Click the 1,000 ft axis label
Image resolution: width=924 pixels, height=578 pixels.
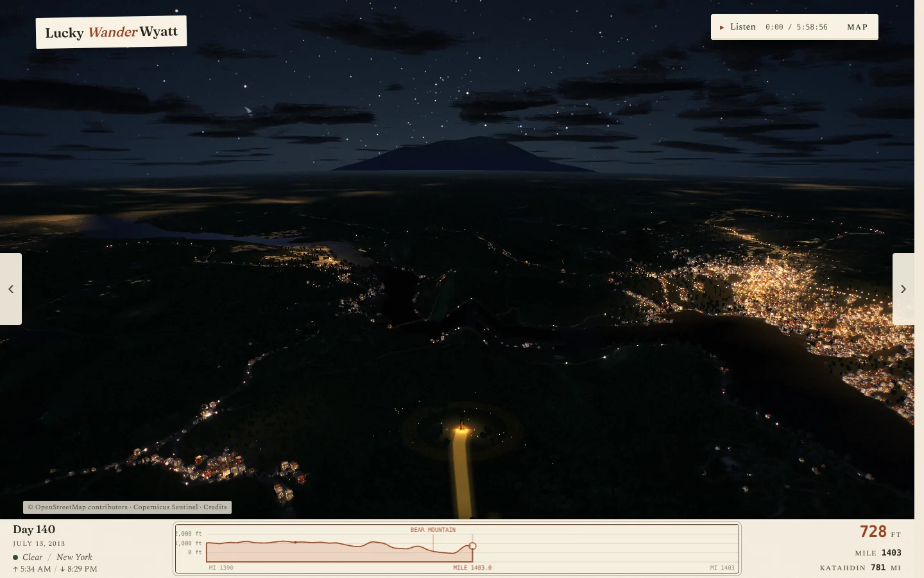coord(189,543)
